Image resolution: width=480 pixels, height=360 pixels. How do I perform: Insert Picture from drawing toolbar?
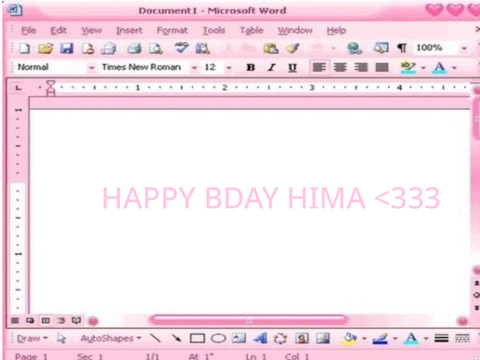323,338
